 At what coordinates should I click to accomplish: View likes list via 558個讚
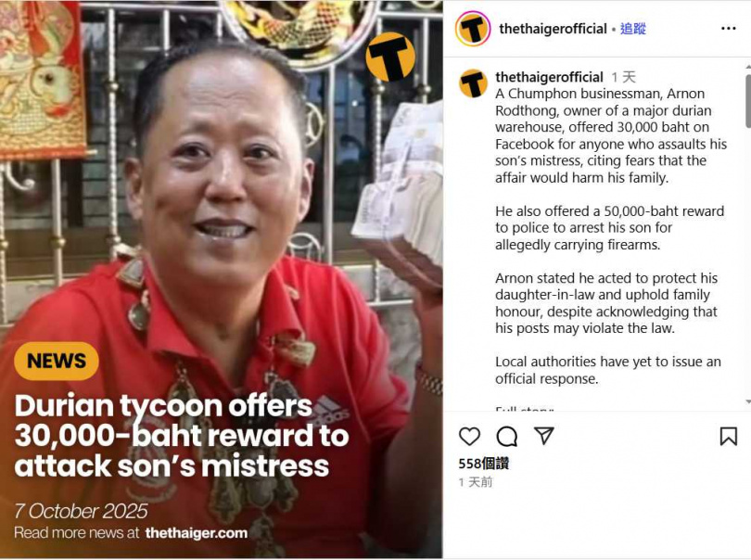pos(483,464)
